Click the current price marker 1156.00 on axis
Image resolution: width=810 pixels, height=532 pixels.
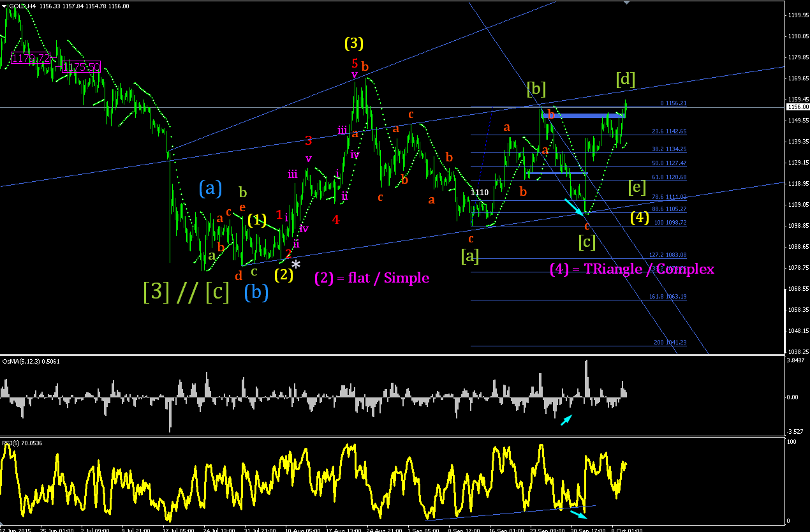pyautogui.click(x=797, y=107)
